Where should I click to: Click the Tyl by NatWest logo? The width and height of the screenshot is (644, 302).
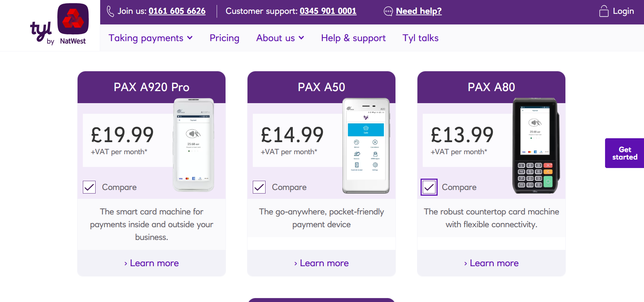59,24
